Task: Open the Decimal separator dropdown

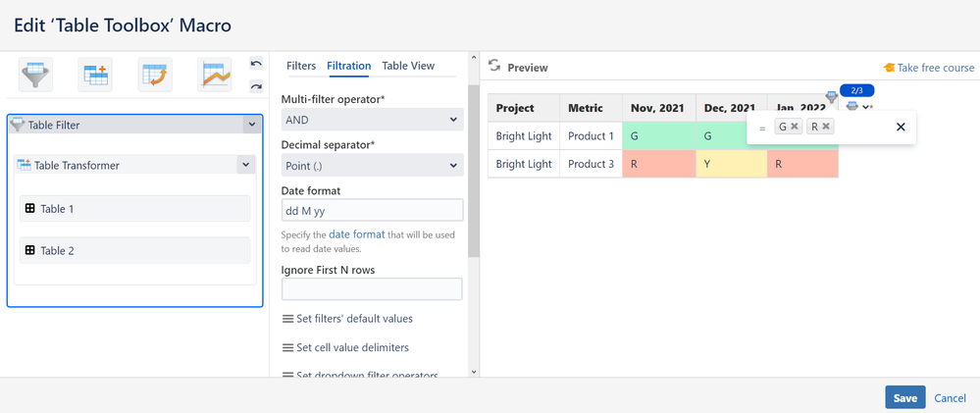Action: coord(372,166)
